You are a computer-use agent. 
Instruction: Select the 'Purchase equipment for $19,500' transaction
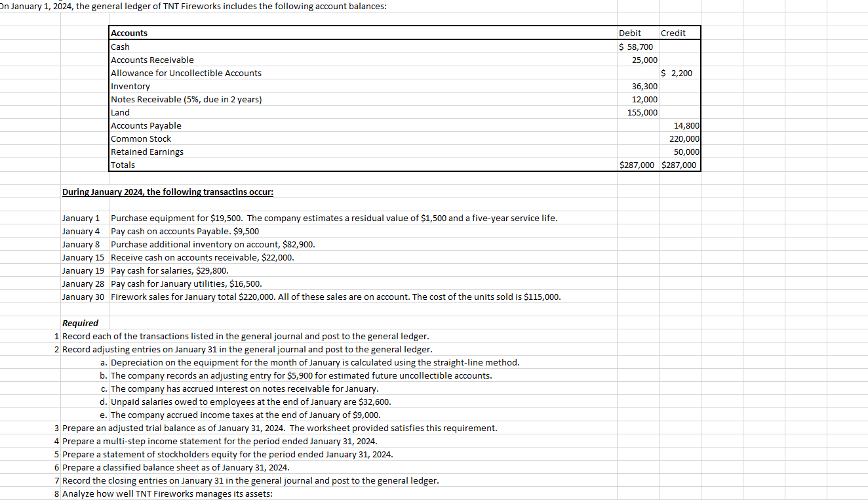point(334,218)
